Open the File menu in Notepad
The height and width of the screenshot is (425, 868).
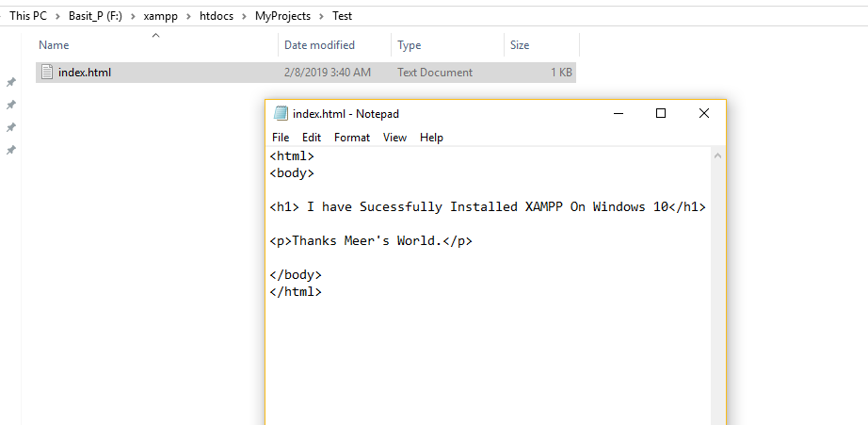click(281, 138)
